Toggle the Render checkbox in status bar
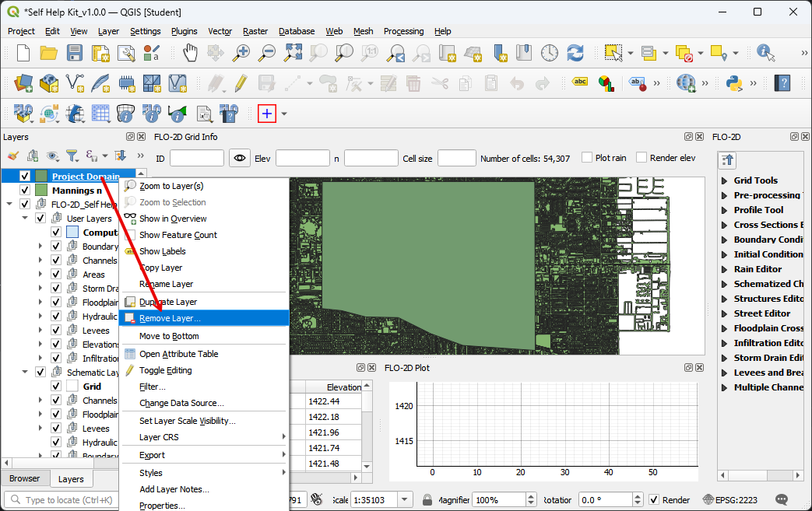Image resolution: width=812 pixels, height=511 pixels. pos(654,499)
